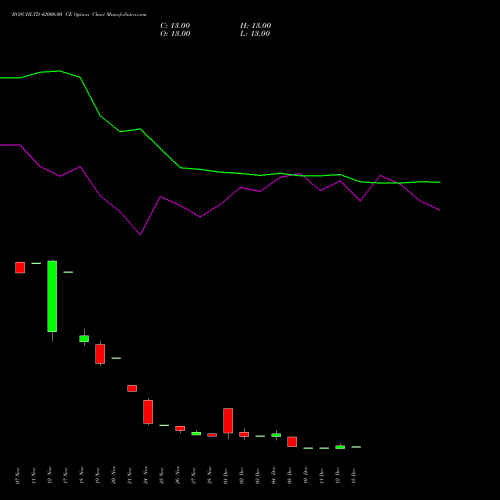Click the high value 'H: 13.00'
Image resolution: width=500 pixels, height=500 pixels.
click(256, 26)
